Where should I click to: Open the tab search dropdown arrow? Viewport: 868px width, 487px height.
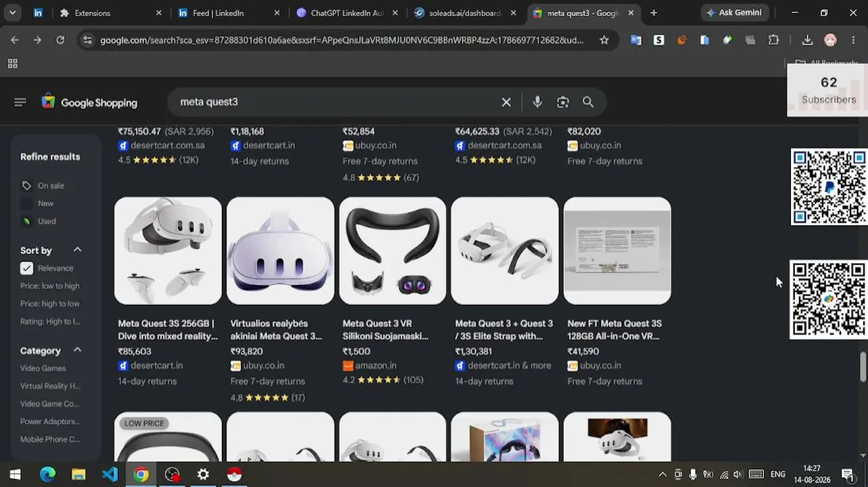12,13
